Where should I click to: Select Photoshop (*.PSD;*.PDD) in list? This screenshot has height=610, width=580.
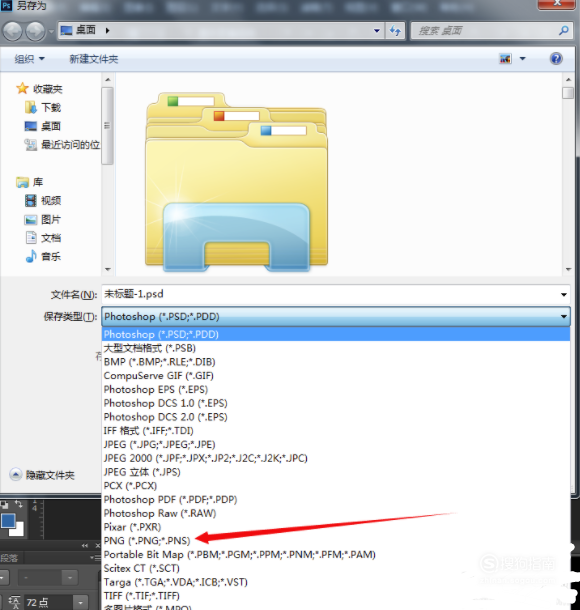click(336, 334)
